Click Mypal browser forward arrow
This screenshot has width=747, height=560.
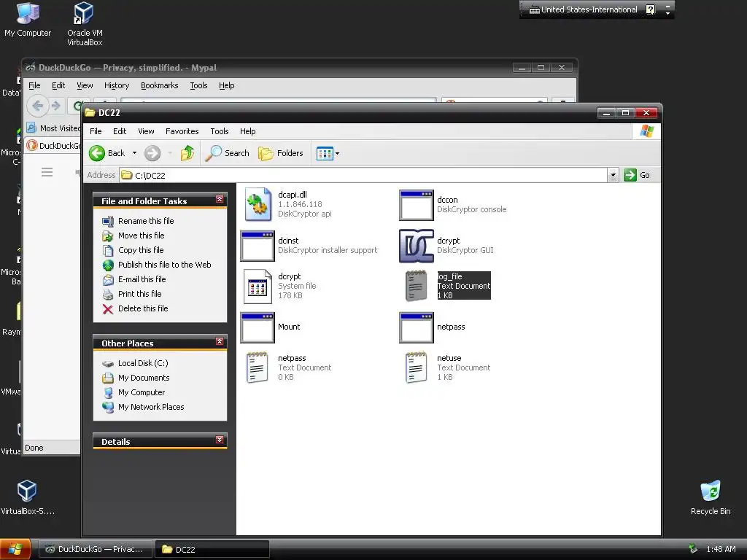pos(55,105)
